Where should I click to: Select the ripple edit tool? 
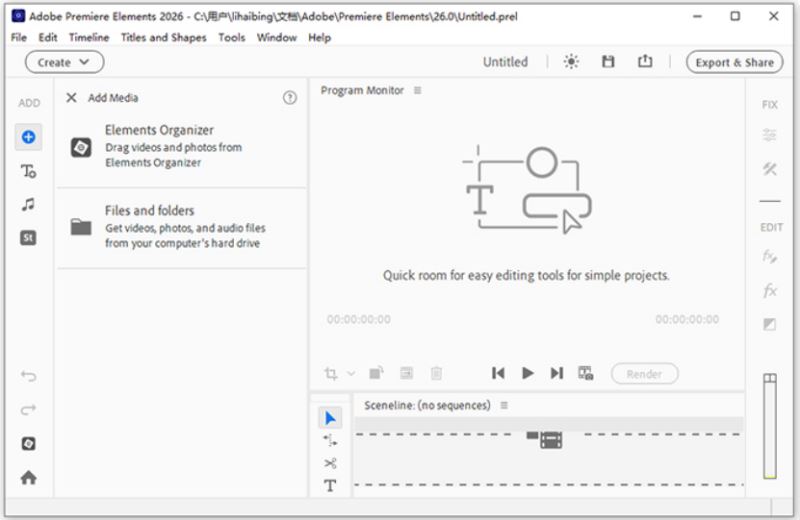pos(330,440)
